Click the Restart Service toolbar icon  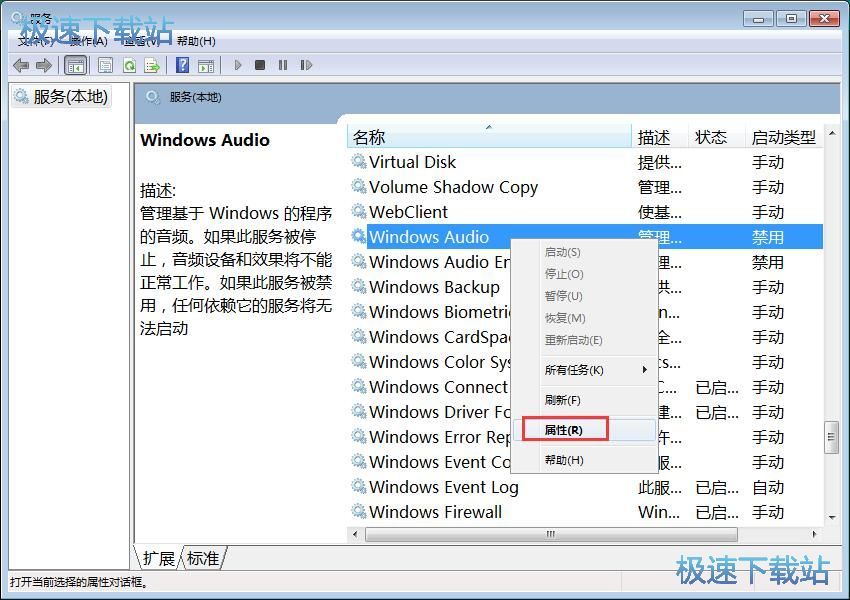pyautogui.click(x=306, y=65)
